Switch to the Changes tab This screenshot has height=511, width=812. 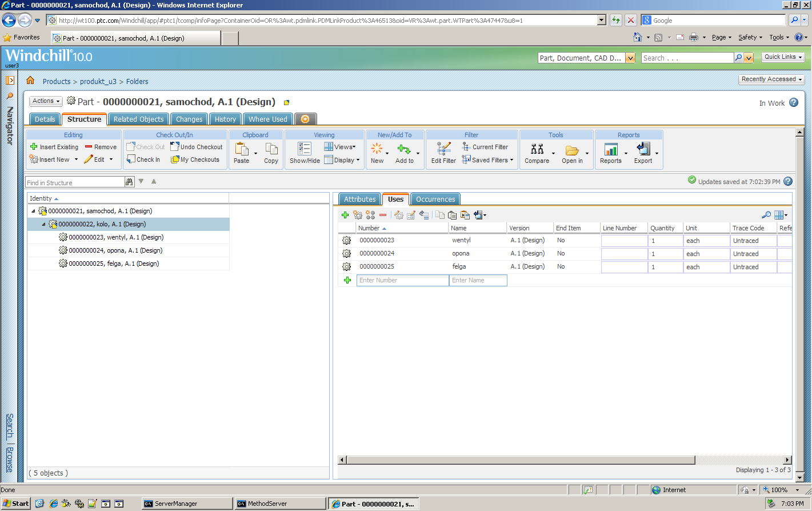189,119
